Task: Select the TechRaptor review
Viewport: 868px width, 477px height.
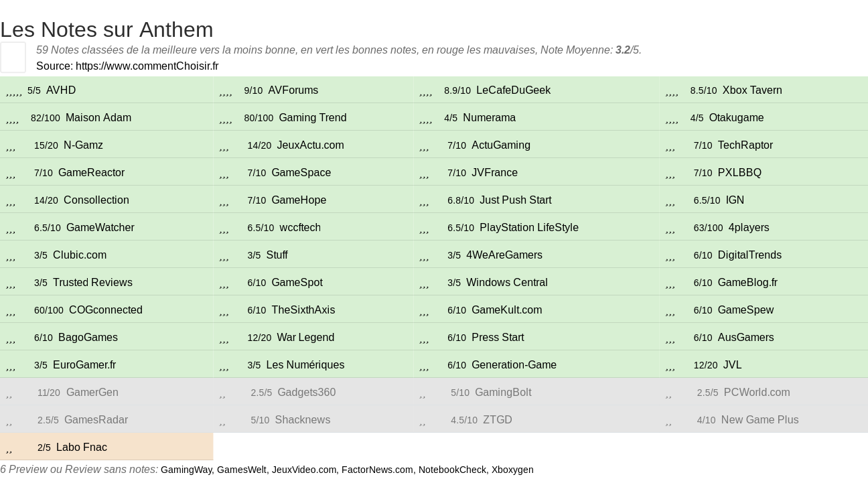Action: click(745, 145)
